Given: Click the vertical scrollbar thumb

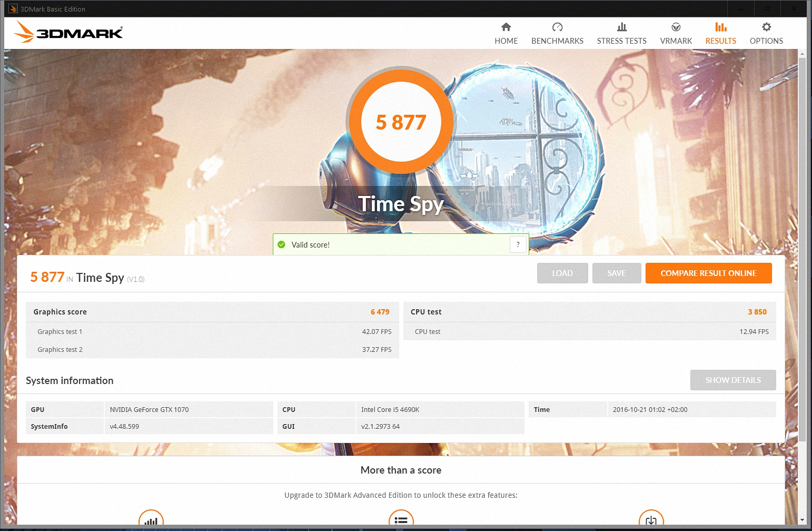Looking at the screenshot, I should click(x=802, y=250).
